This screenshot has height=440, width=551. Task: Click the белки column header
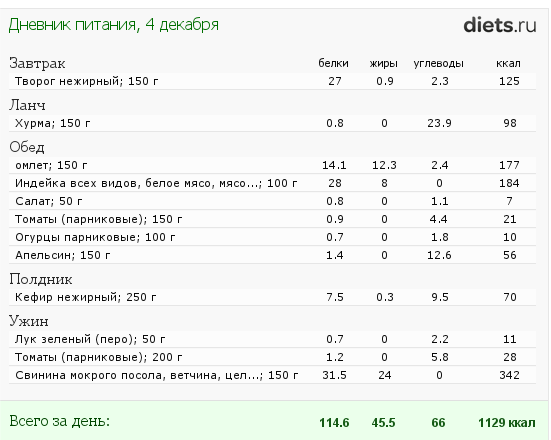point(333,63)
